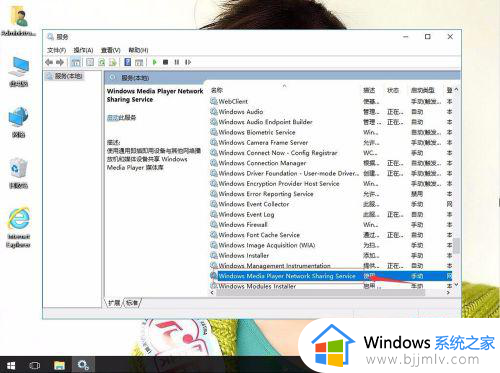Select Windows Biometric Service row

coord(330,132)
